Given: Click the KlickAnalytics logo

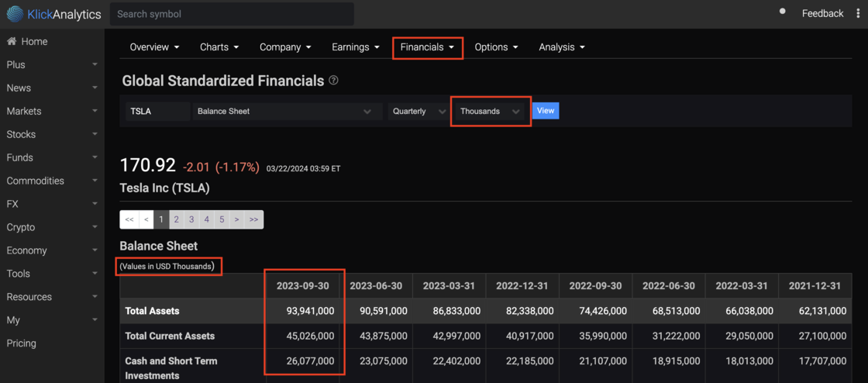Looking at the screenshot, I should coord(53,14).
